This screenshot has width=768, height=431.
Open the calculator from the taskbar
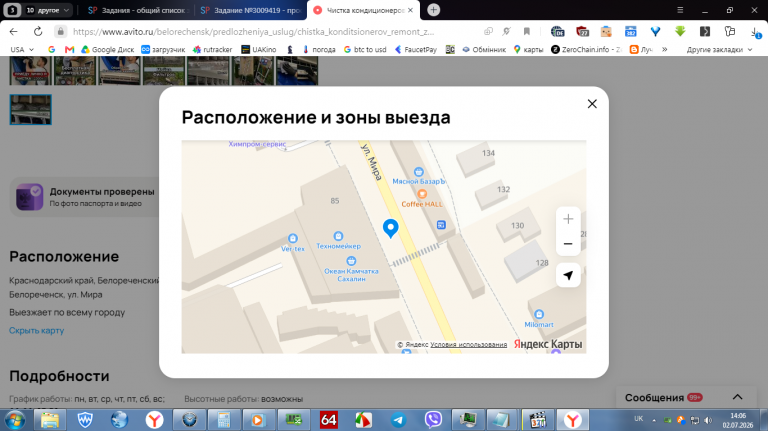tap(224, 420)
